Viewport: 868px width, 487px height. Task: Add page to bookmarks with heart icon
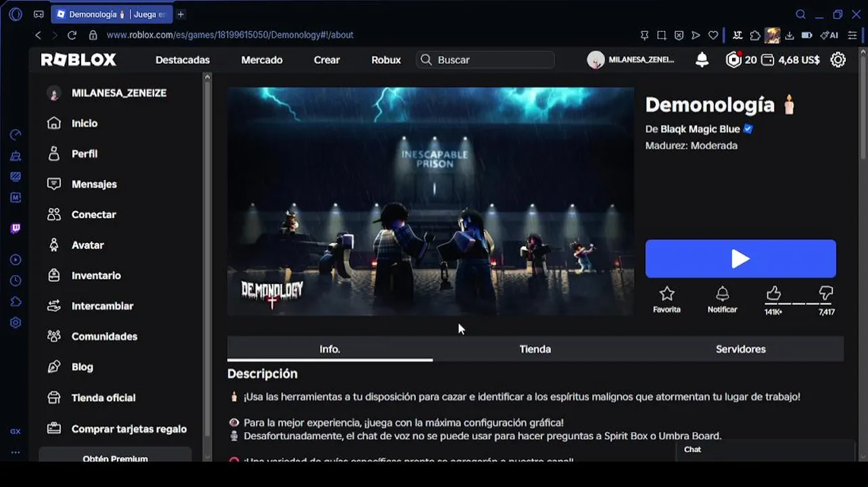(713, 35)
